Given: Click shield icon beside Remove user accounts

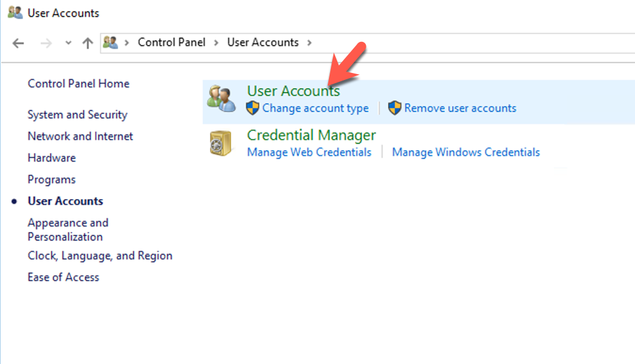Looking at the screenshot, I should (x=394, y=108).
